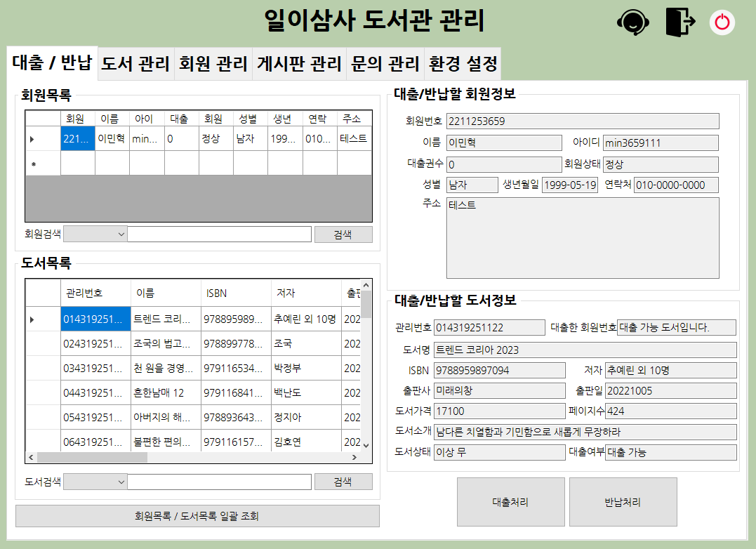The image size is (756, 549).
Task: Click the book search 검색 button
Action: [343, 481]
